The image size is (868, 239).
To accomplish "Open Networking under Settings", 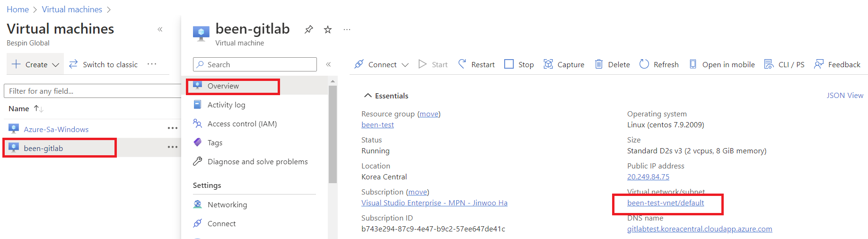I will [227, 204].
